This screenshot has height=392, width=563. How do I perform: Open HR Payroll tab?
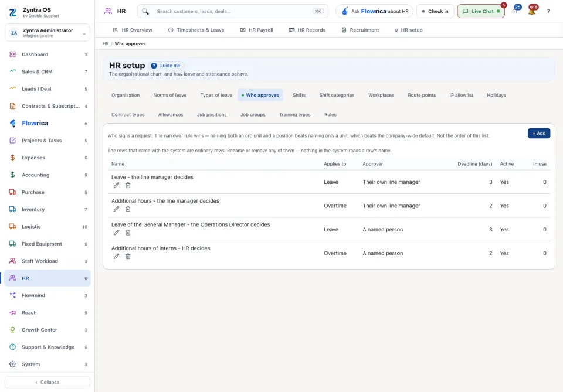point(256,30)
